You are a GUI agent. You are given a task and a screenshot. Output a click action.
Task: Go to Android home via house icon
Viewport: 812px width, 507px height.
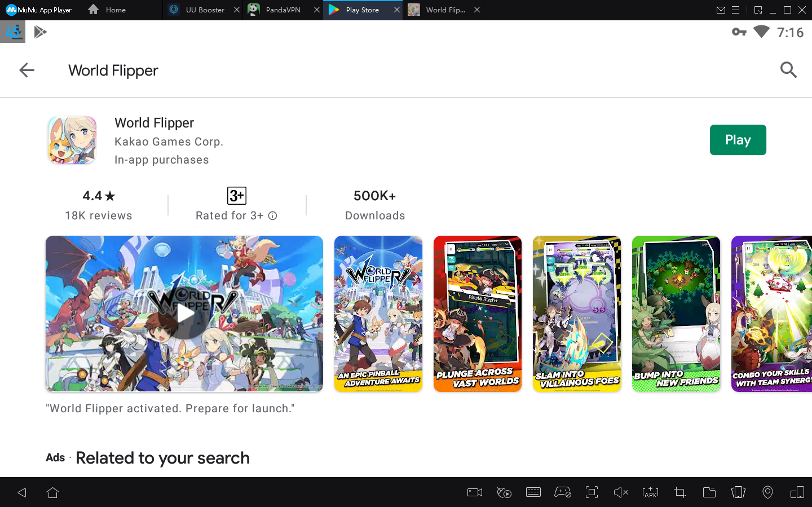pyautogui.click(x=53, y=492)
